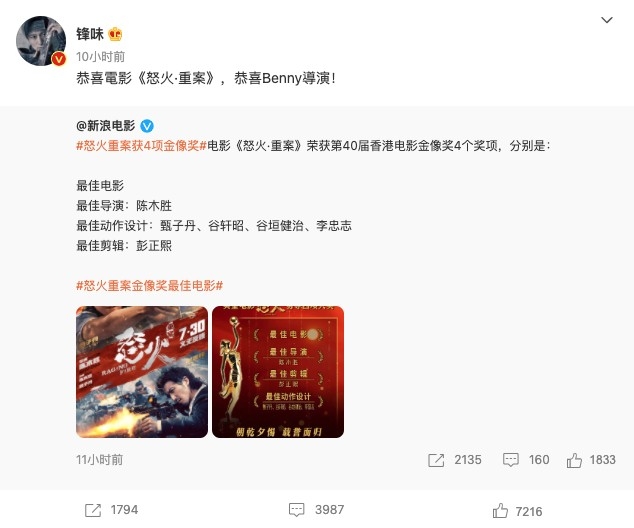
Task: Click repost icon of the quoted post
Action: point(436,460)
